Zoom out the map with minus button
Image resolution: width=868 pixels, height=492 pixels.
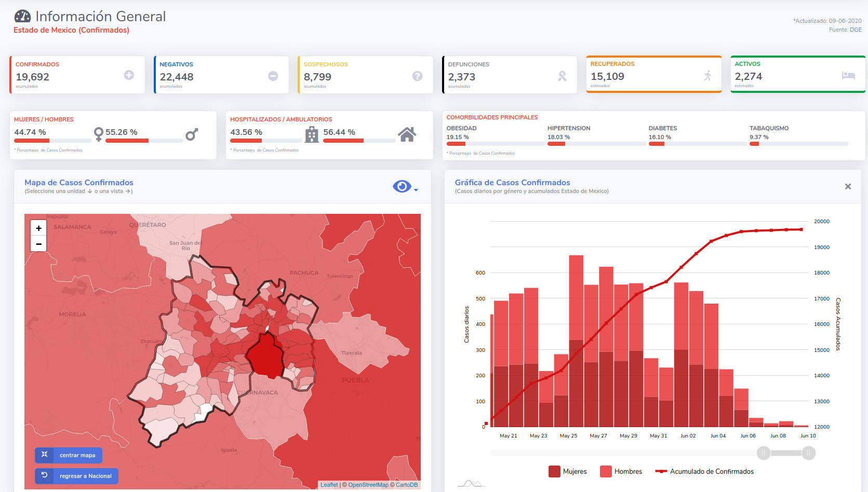click(x=38, y=243)
